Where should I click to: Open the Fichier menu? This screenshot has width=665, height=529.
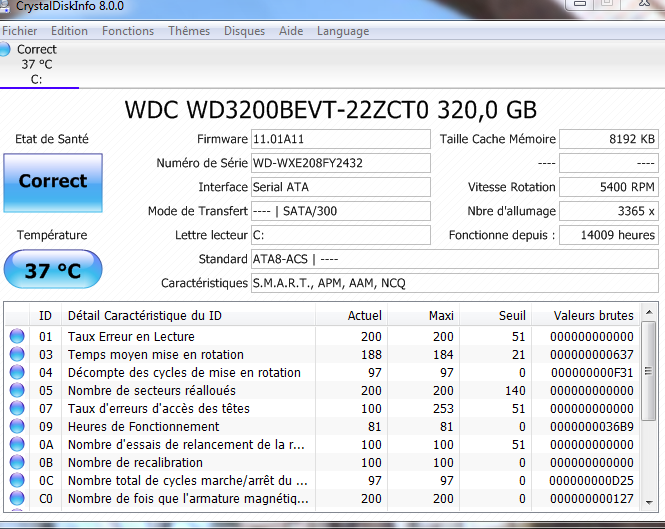tap(20, 31)
